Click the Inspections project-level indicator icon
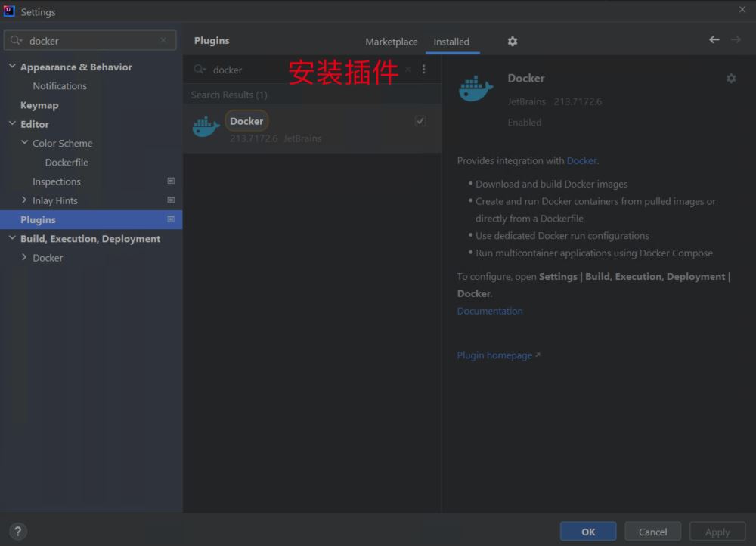756x546 pixels. (171, 181)
